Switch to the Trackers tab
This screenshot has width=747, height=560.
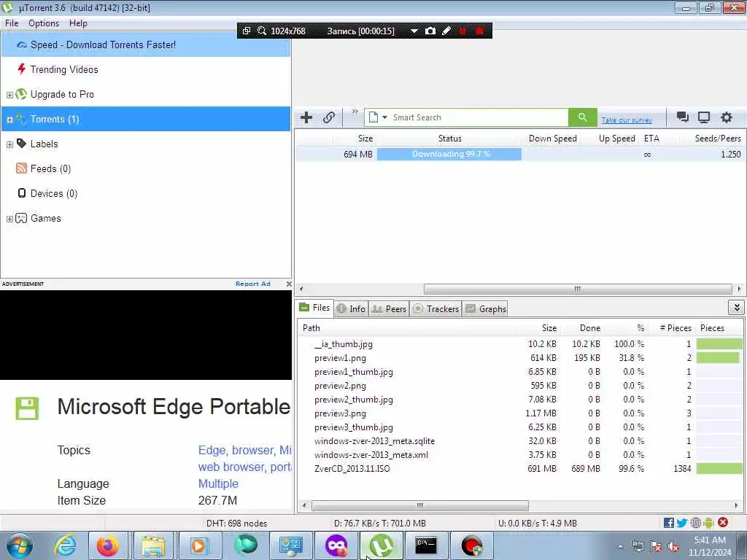click(x=436, y=308)
